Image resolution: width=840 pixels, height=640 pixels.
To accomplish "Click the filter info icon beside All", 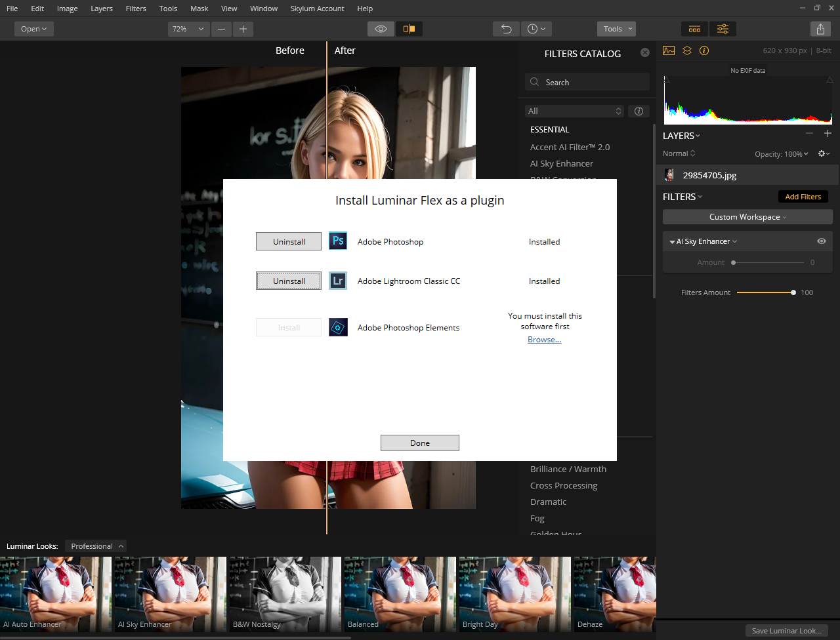I will click(x=639, y=111).
